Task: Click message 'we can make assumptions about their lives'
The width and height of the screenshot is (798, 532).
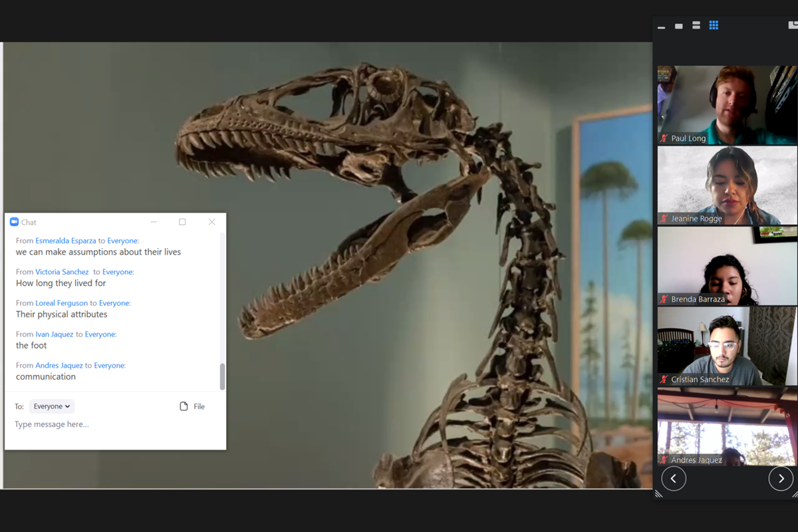Action: point(98,252)
